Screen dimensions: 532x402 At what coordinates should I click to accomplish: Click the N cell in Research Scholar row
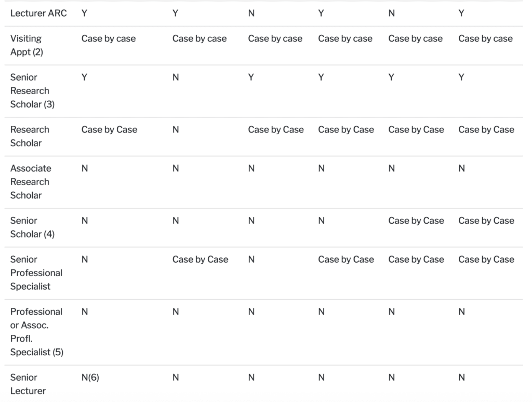pos(176,129)
